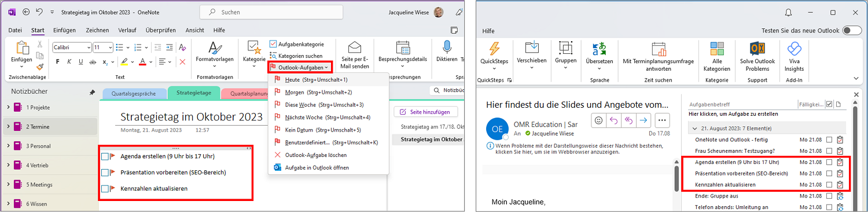Underline text with the U button
The width and height of the screenshot is (868, 212).
[80, 62]
